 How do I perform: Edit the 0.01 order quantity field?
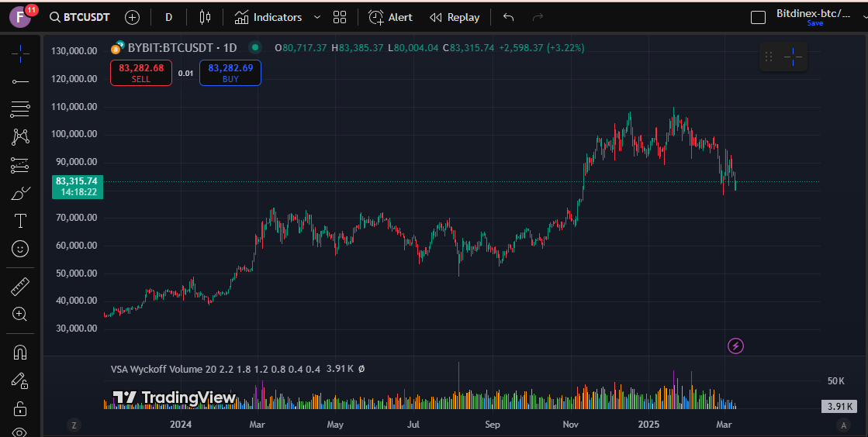tap(186, 73)
